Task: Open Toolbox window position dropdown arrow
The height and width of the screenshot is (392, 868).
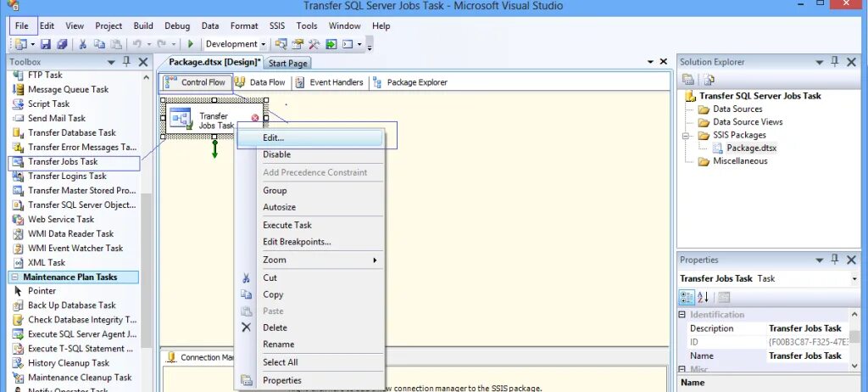Action: 111,62
